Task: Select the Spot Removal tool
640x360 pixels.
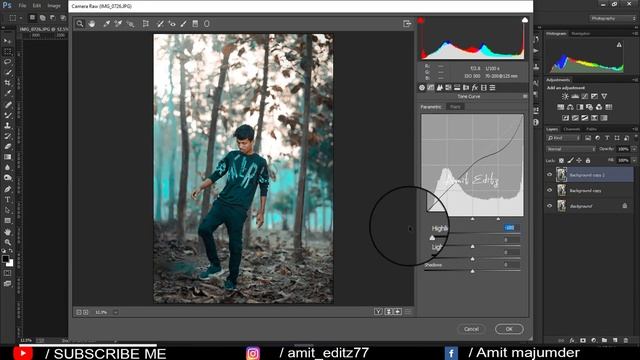Action: [x=160, y=24]
